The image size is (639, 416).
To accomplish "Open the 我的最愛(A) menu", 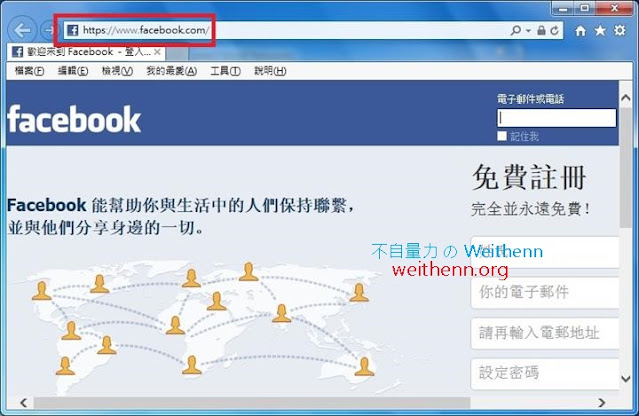I will pyautogui.click(x=172, y=71).
